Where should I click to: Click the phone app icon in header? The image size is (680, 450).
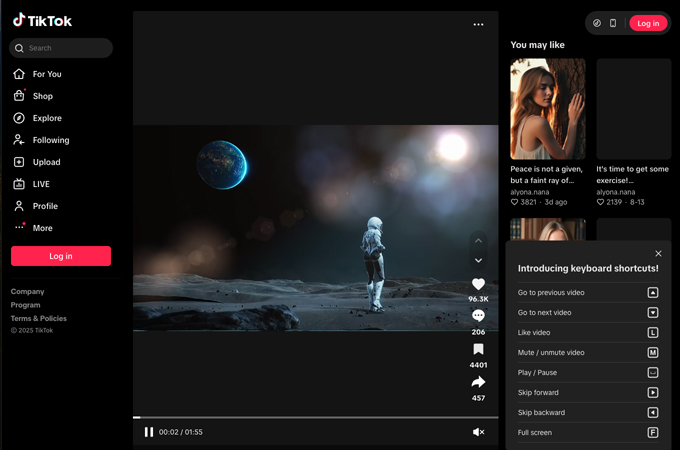pos(613,23)
